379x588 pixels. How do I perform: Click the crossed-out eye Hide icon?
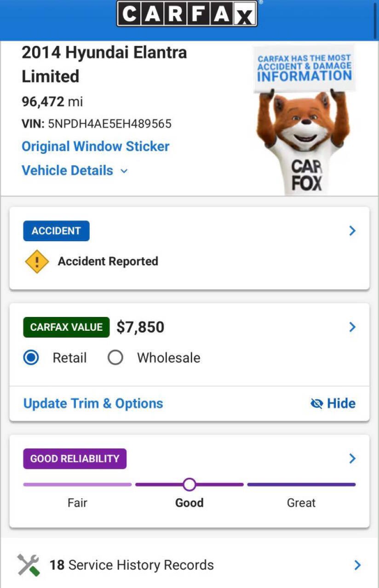(x=317, y=403)
